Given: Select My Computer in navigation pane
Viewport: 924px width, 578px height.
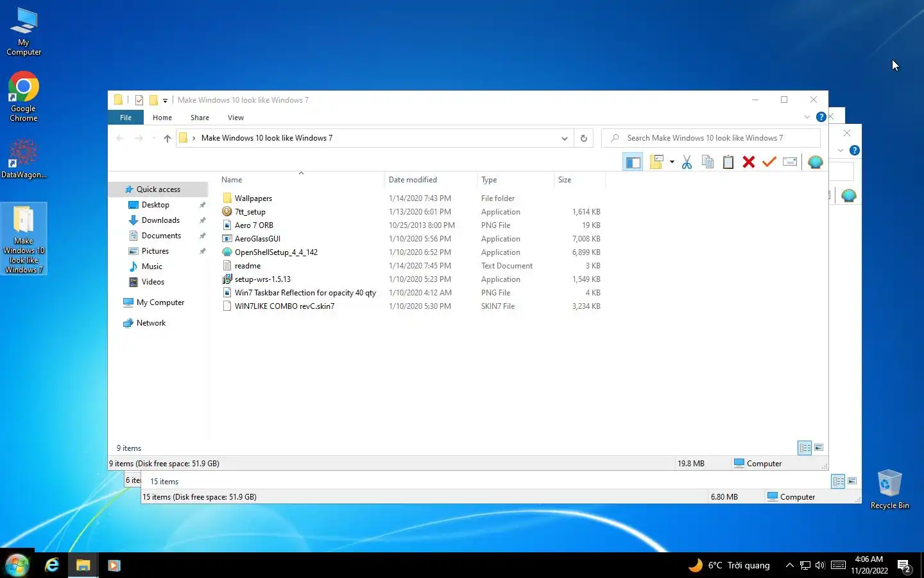Looking at the screenshot, I should click(160, 302).
